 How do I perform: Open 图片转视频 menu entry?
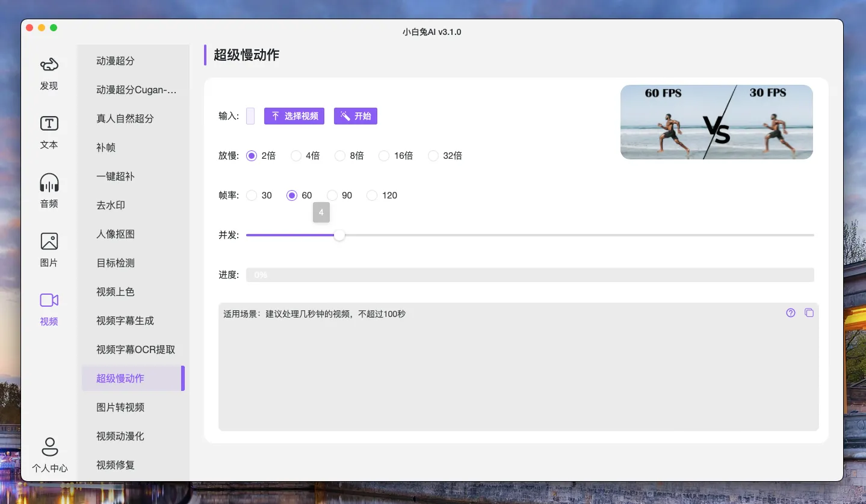133,407
